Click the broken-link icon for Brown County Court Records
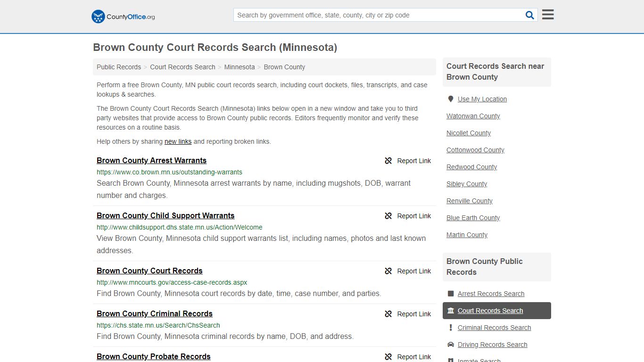 tap(388, 271)
